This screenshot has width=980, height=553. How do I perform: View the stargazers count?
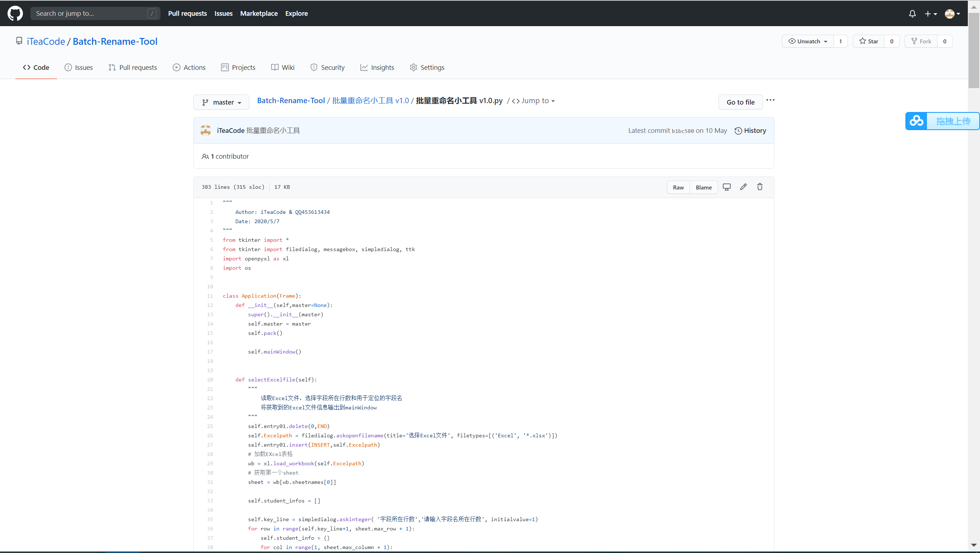pos(892,41)
